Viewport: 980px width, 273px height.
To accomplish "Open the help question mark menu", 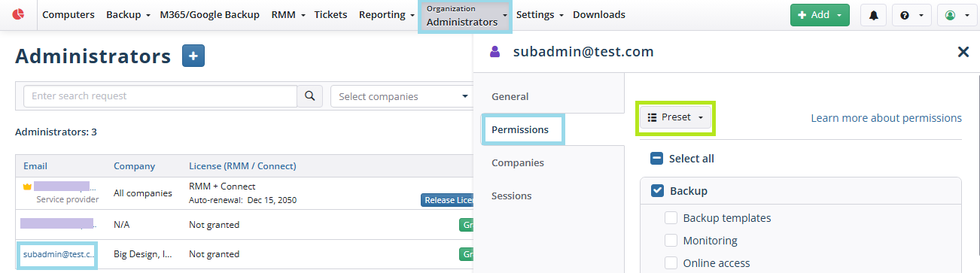I will point(912,15).
